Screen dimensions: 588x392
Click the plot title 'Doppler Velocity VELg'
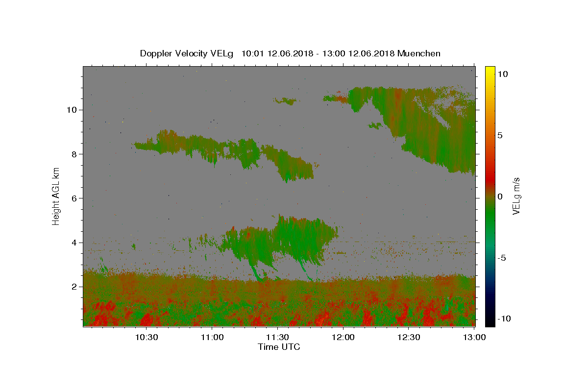(x=187, y=53)
